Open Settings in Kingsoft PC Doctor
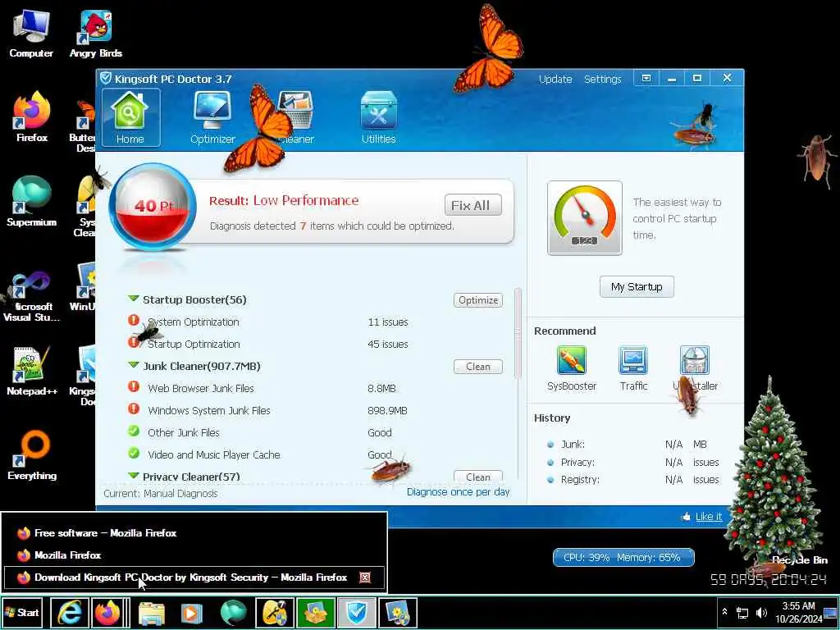This screenshot has height=630, width=840. point(602,79)
